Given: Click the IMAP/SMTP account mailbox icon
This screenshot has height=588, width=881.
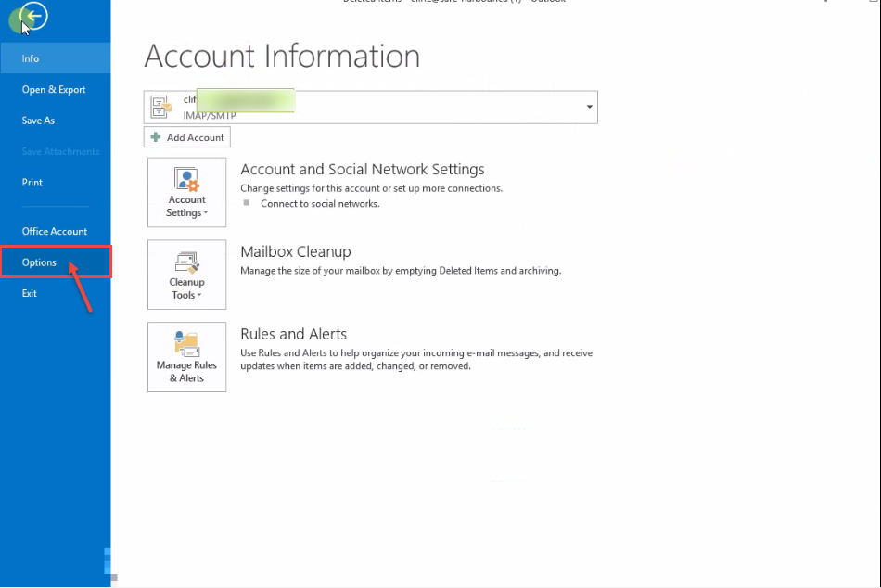Looking at the screenshot, I should point(161,107).
